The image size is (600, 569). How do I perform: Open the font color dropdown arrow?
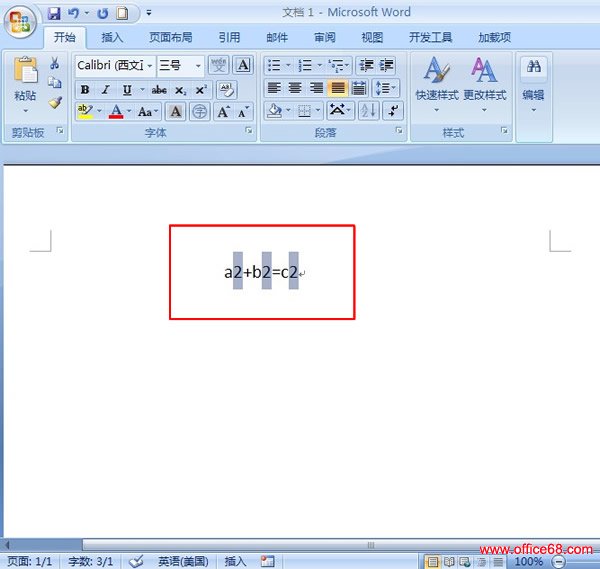pyautogui.click(x=129, y=111)
